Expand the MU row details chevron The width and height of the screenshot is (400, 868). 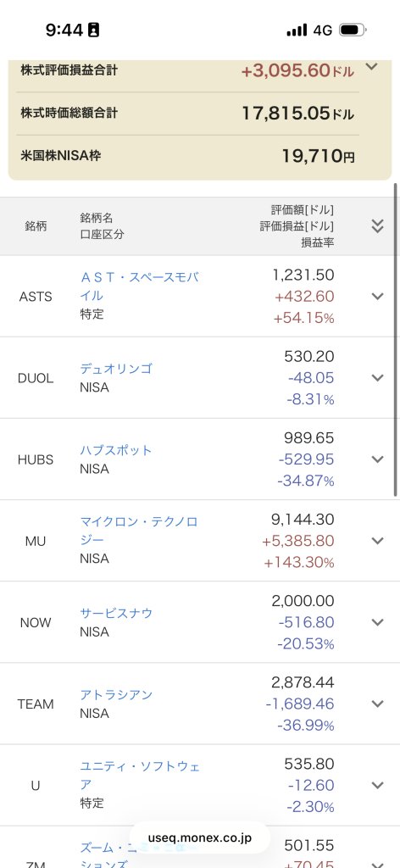point(377,540)
